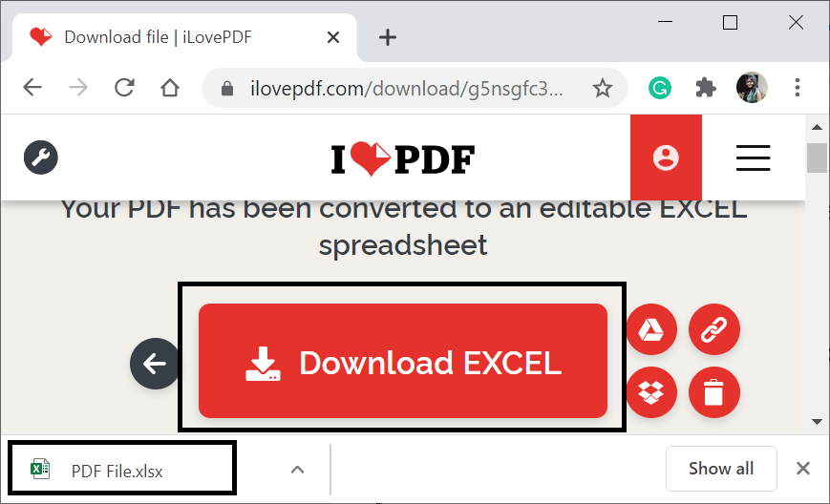This screenshot has height=504, width=830.
Task: Open the wrench tools icon
Action: point(41,157)
